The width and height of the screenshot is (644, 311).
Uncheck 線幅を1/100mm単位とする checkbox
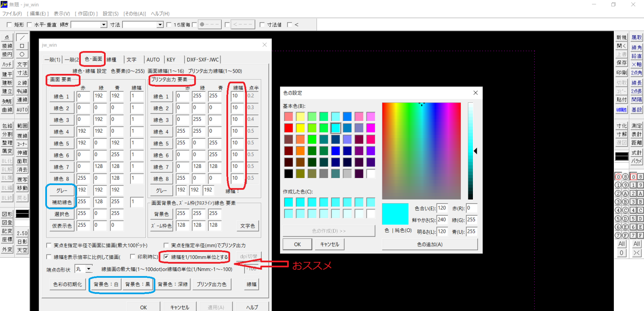167,256
